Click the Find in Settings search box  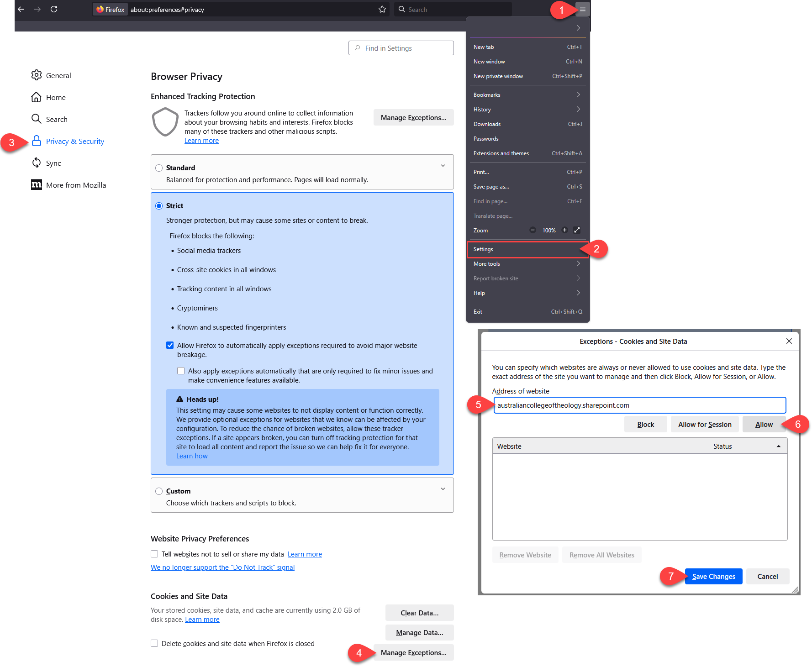tap(401, 48)
